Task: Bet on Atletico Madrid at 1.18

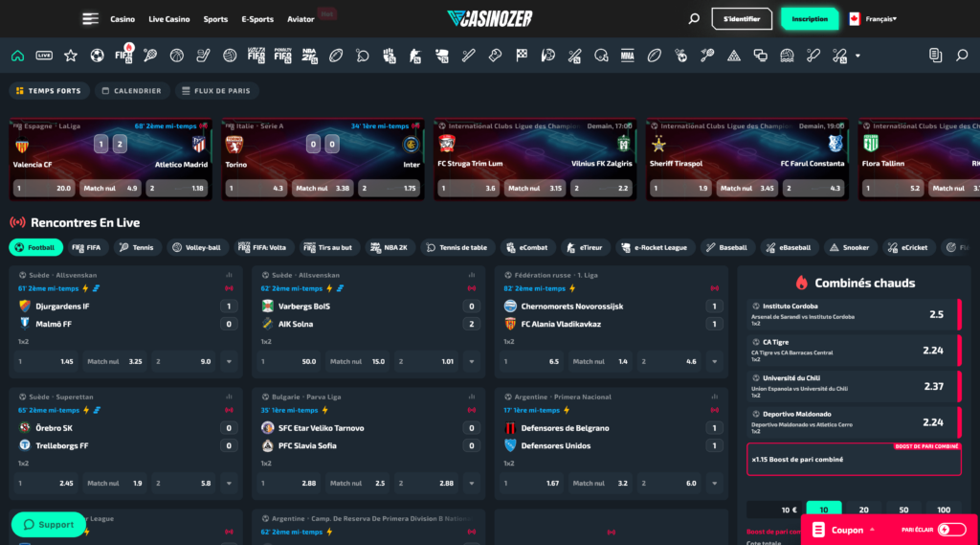Action: click(177, 189)
